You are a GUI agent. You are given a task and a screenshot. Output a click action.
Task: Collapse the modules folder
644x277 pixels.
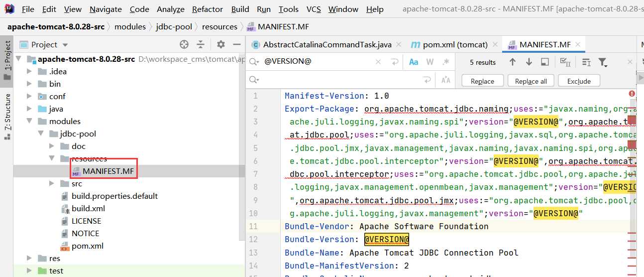(x=30, y=121)
